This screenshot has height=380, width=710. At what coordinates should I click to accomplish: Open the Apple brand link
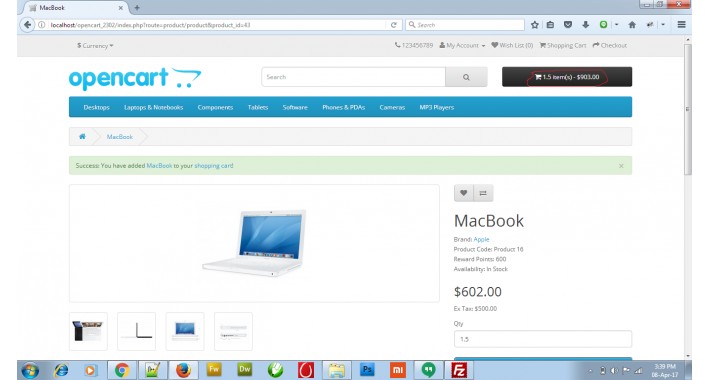point(481,239)
